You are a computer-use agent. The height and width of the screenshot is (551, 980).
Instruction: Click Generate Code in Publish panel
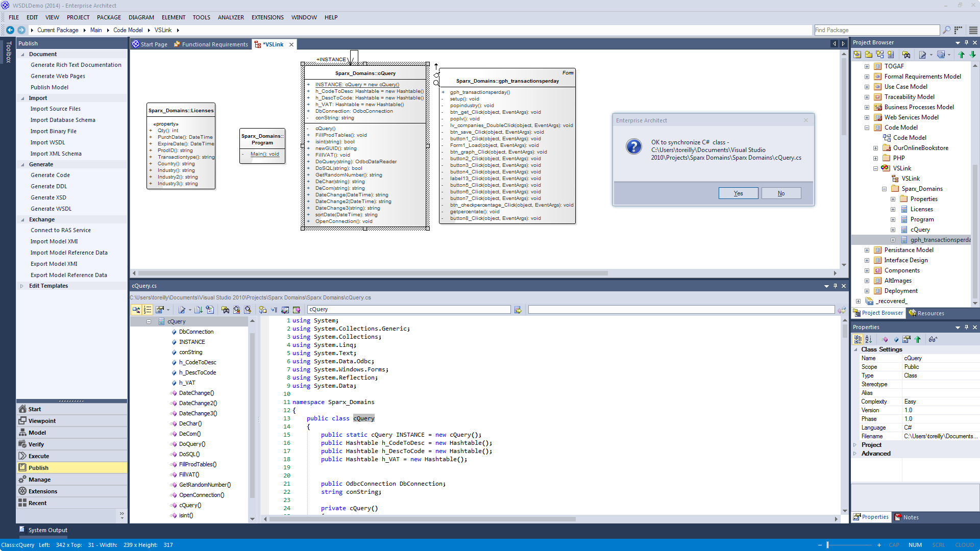point(50,176)
